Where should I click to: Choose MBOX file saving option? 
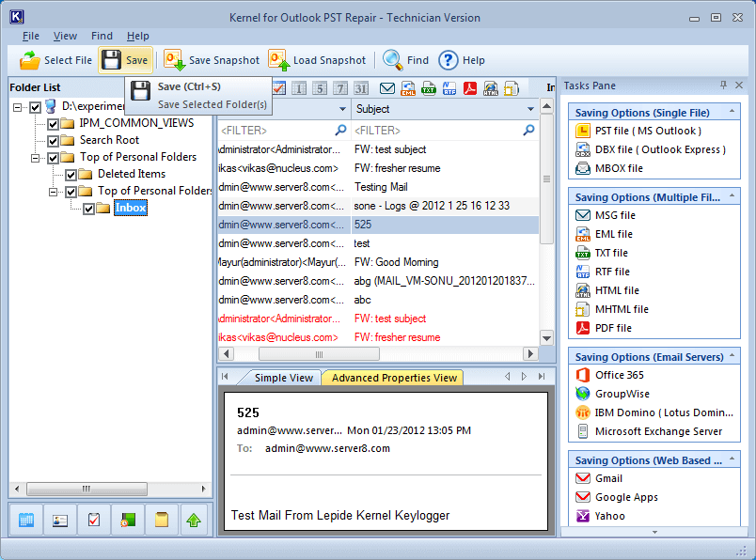tap(609, 168)
